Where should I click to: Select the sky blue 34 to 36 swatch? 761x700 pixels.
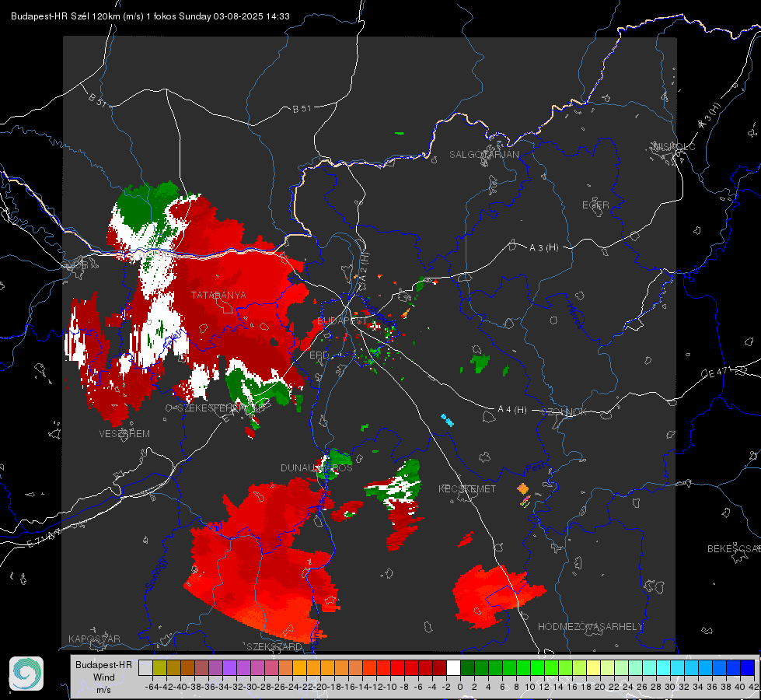point(706,667)
